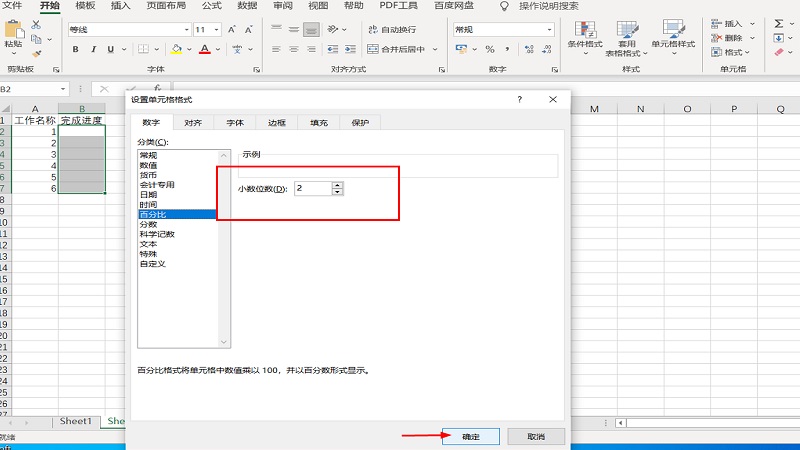Open the 公式 ribbon tab

coord(211,6)
